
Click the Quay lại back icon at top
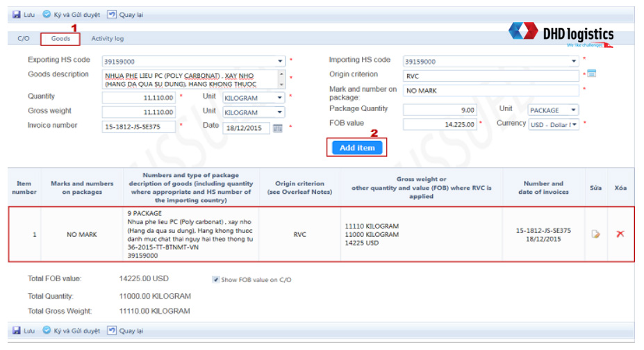point(111,14)
